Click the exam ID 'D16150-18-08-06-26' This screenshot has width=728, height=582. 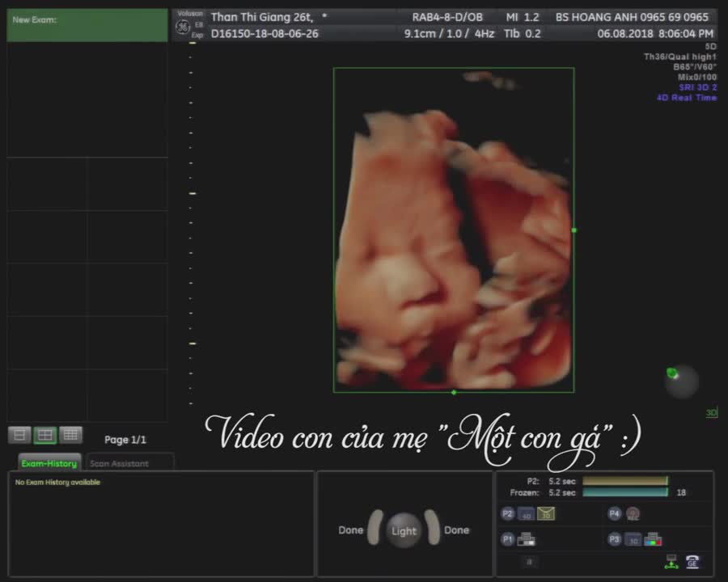pyautogui.click(x=265, y=34)
